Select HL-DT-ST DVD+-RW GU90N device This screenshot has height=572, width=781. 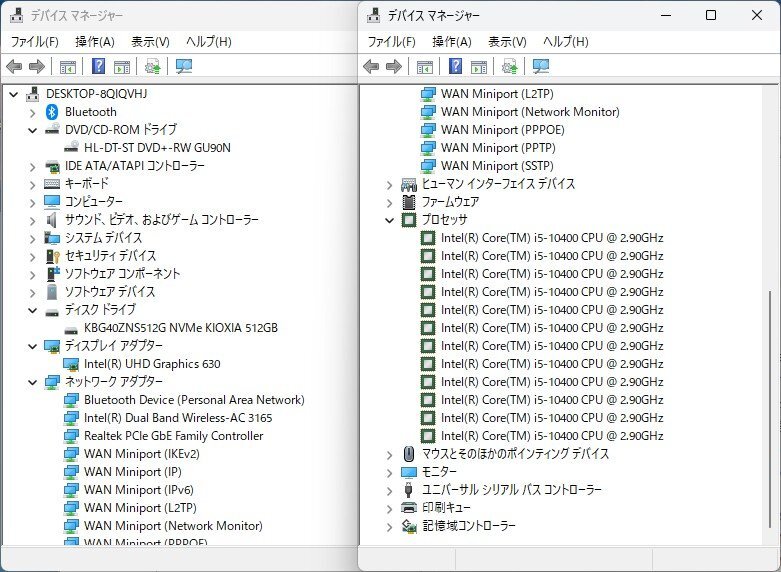coord(157,148)
